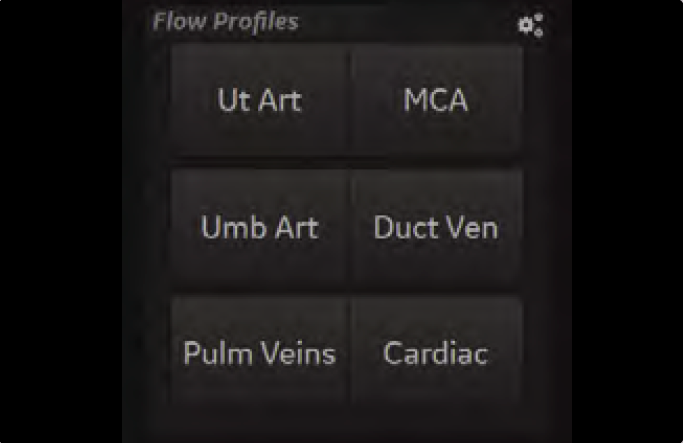Click the Flow Profiles panel title

click(x=226, y=22)
